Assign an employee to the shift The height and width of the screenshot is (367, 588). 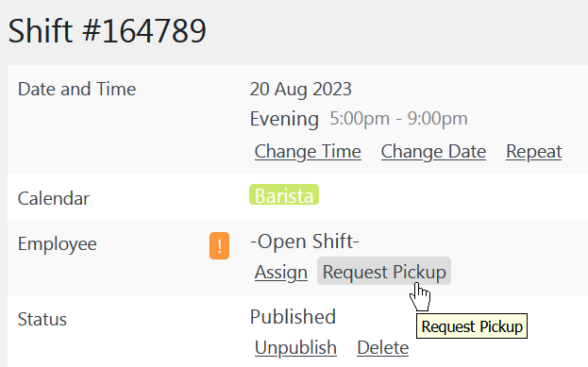[281, 272]
